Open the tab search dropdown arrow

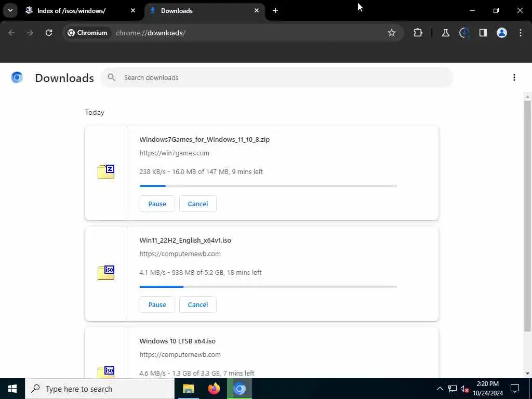pyautogui.click(x=10, y=10)
